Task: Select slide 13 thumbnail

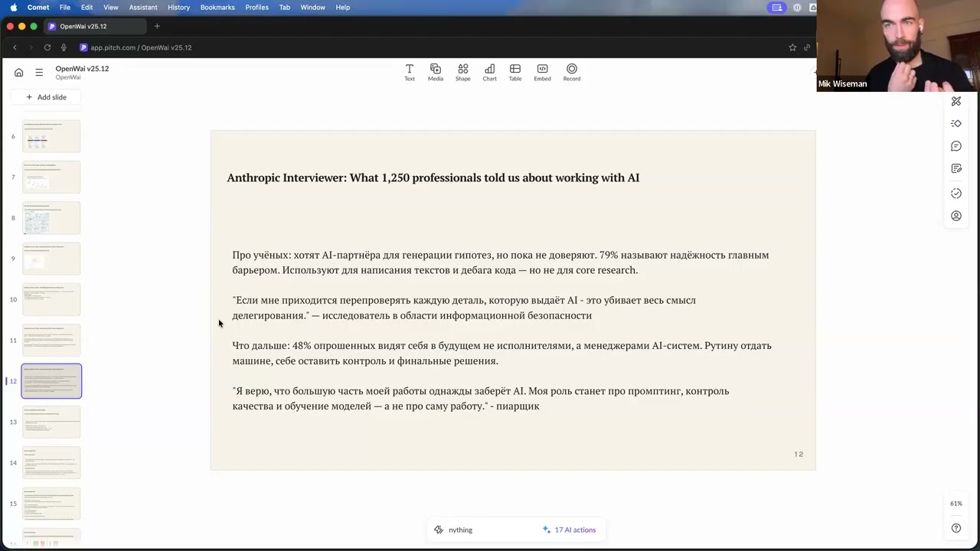Action: pyautogui.click(x=51, y=422)
